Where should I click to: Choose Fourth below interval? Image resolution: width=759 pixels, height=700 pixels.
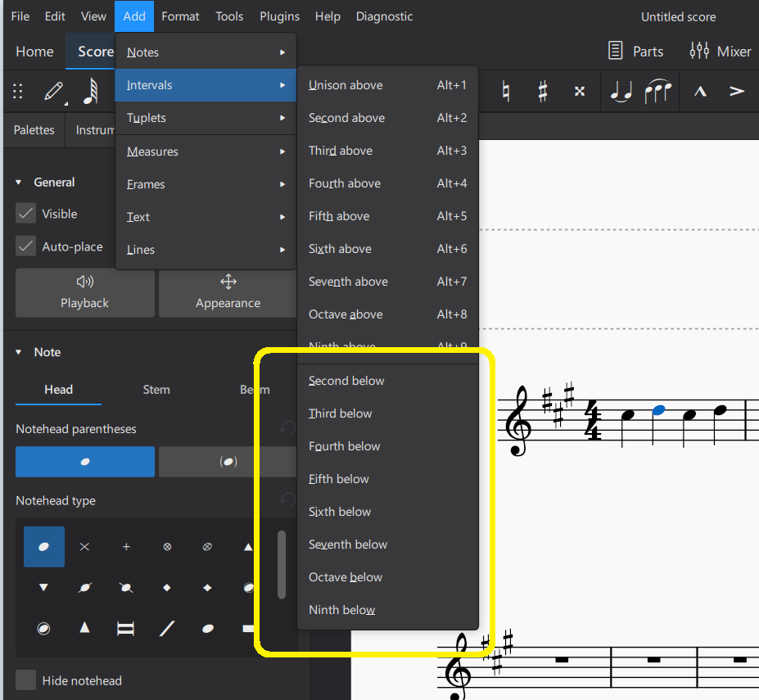coord(388,446)
